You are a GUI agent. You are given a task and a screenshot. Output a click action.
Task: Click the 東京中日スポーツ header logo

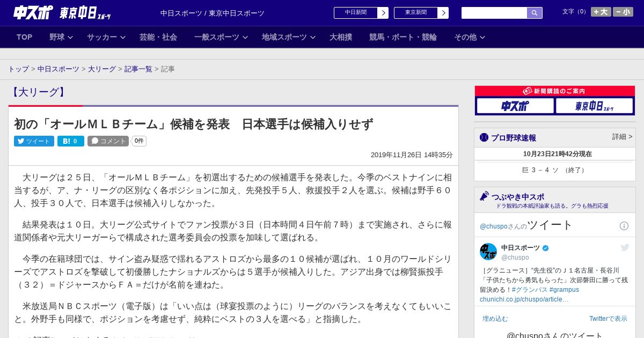point(85,13)
